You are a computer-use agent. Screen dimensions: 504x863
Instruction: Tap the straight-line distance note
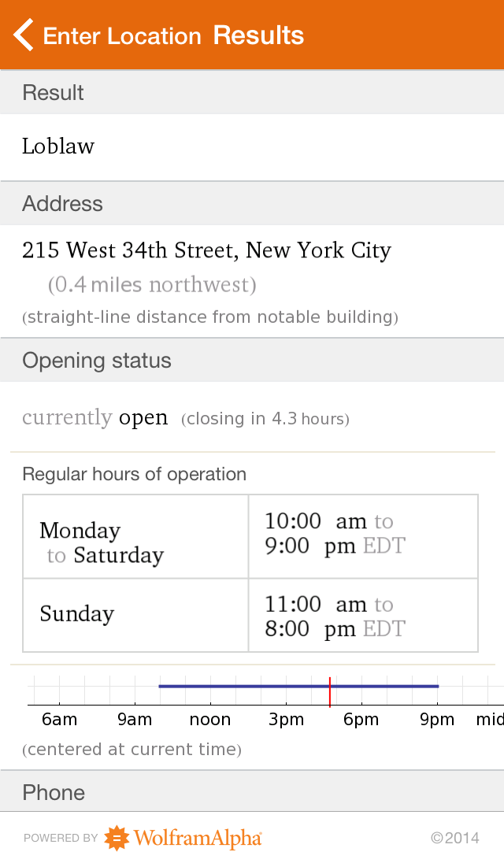tap(210, 317)
